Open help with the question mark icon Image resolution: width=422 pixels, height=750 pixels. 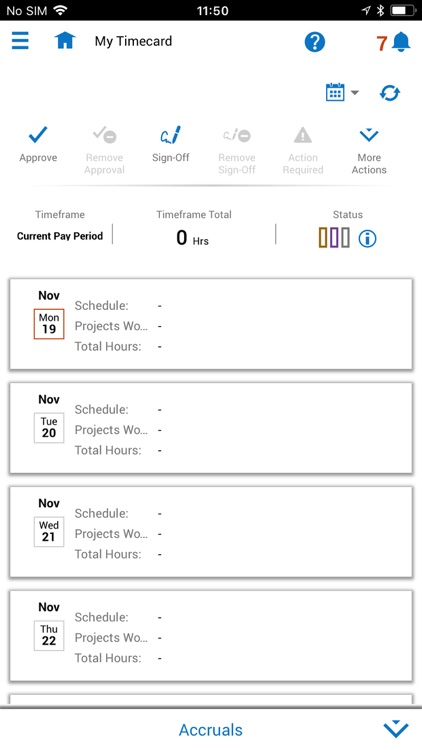(315, 43)
